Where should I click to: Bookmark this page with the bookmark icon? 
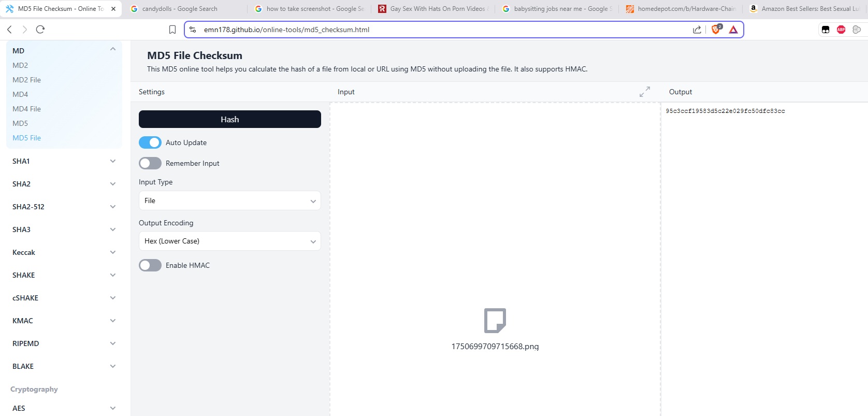coord(172,30)
